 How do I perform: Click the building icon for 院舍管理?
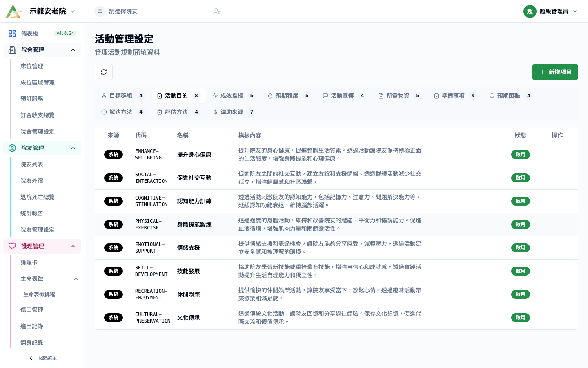pyautogui.click(x=12, y=50)
